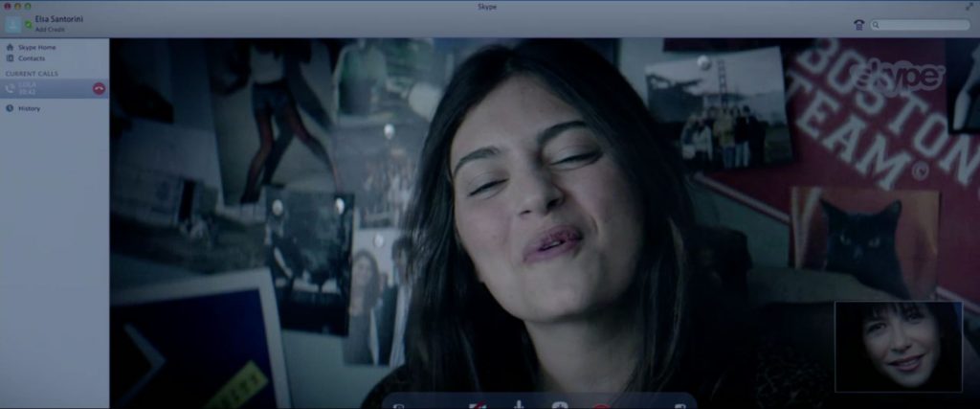Click the Skype Home house icon
The image size is (980, 409).
tap(10, 47)
